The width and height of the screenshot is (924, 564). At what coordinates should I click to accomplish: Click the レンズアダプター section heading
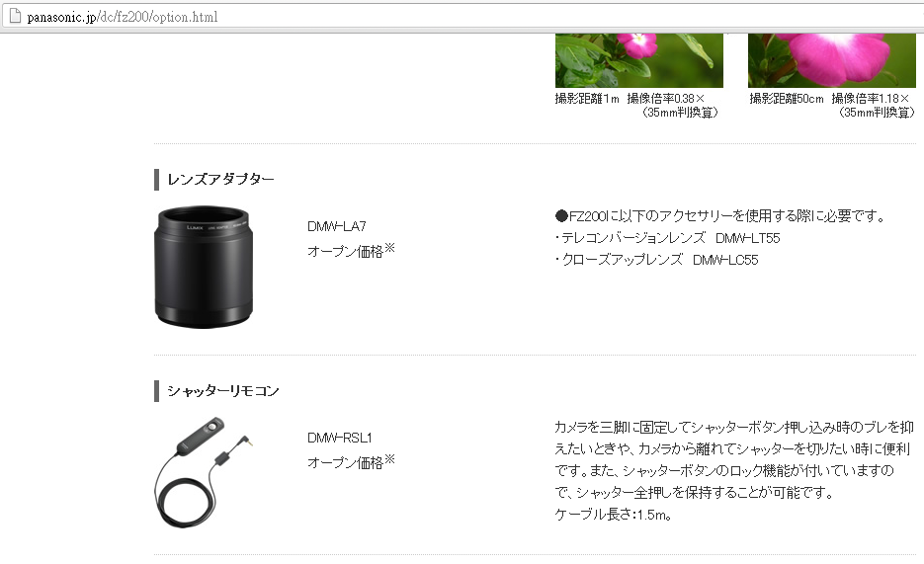(x=220, y=179)
